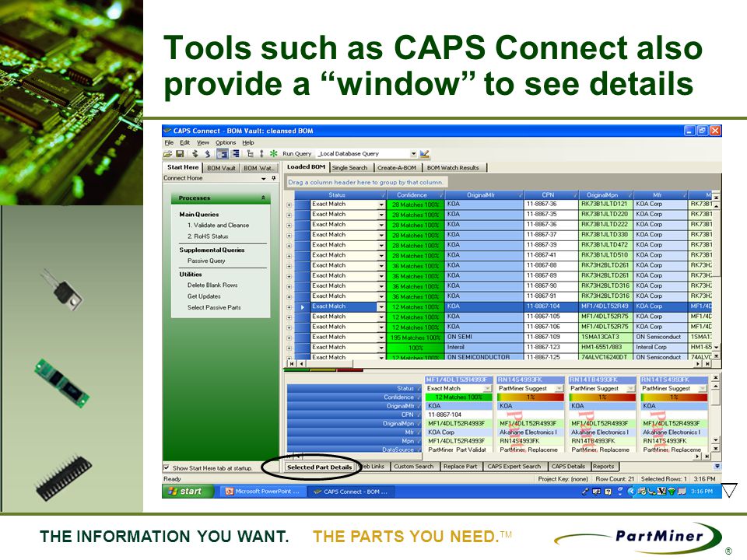The height and width of the screenshot is (560, 747).
Task: Click the pin icon on Connect Home panel
Action: (273, 178)
